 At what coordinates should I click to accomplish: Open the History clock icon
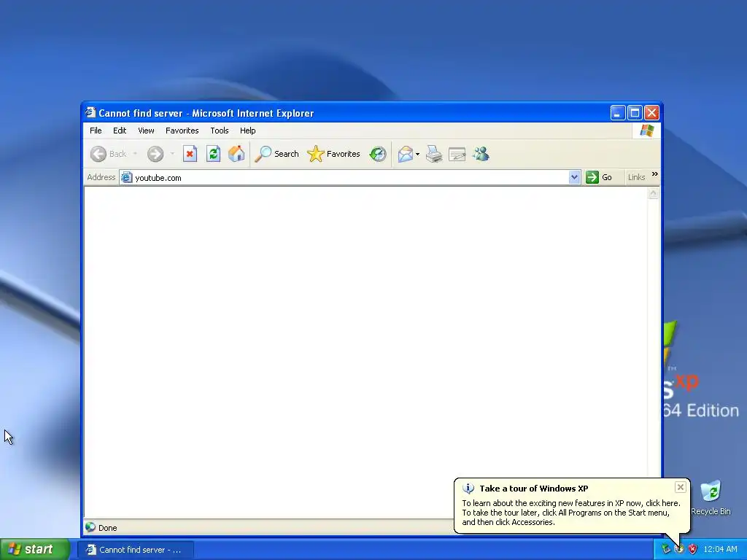378,154
